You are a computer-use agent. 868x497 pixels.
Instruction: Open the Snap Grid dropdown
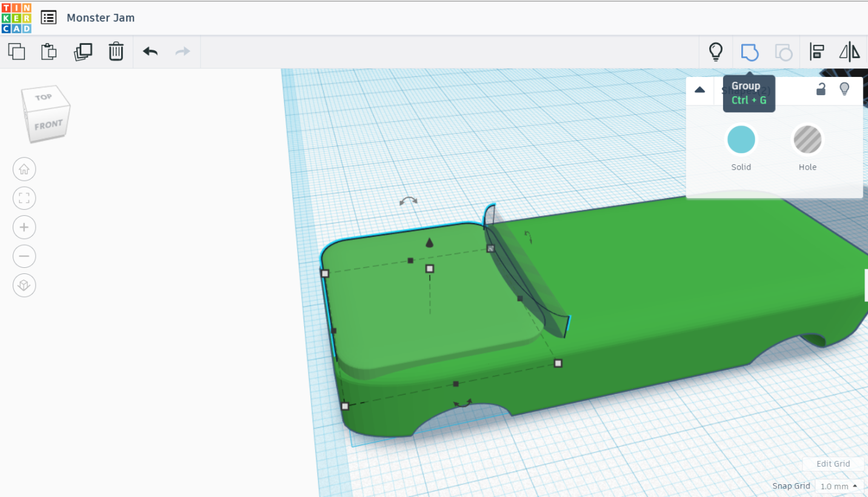[839, 486]
